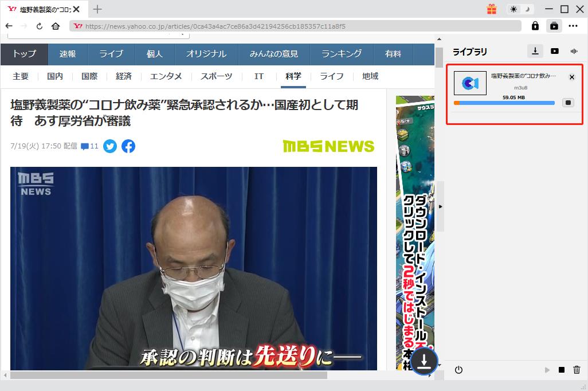Select the スポーツ category link

pos(217,77)
